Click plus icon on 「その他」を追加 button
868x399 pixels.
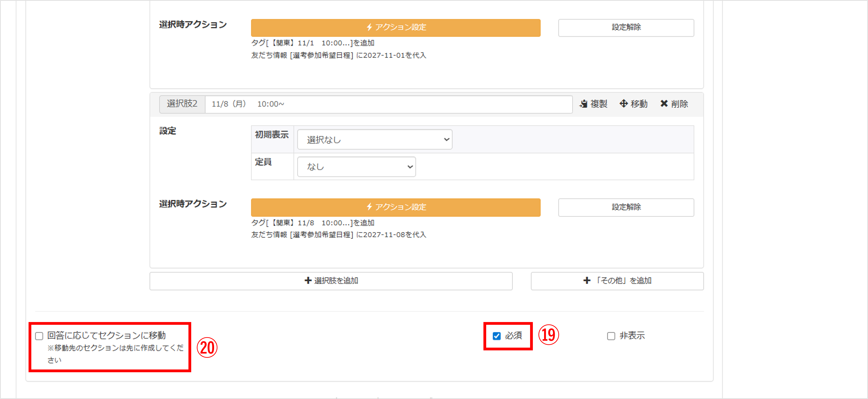(587, 281)
